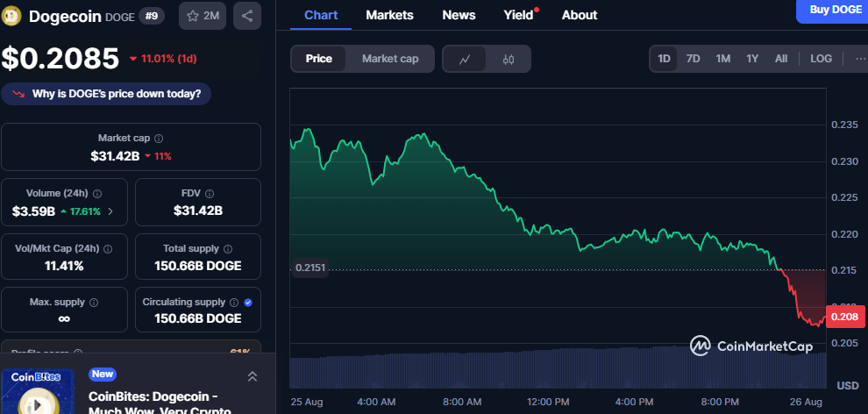868x414 pixels.
Task: Click the red 0.208 current price tag
Action: pos(844,318)
